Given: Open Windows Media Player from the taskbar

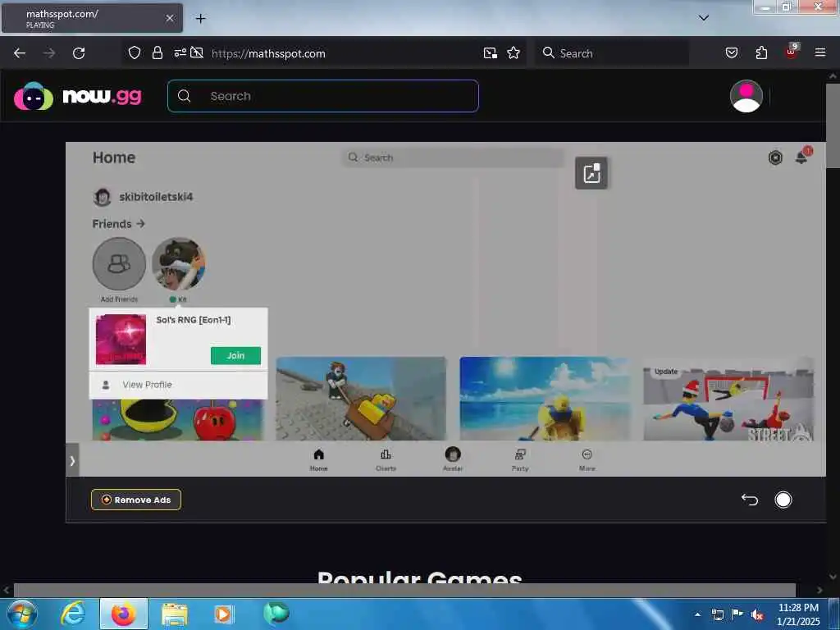Looking at the screenshot, I should pyautogui.click(x=223, y=614).
